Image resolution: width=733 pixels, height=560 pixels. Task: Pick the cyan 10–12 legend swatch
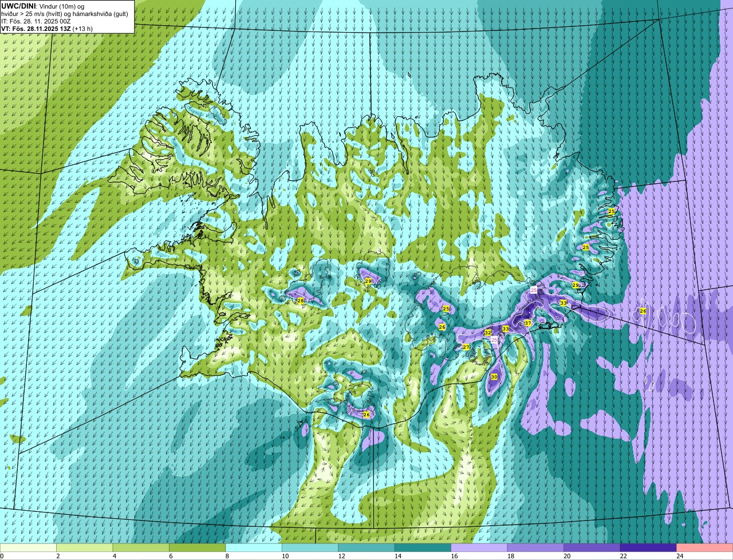pyautogui.click(x=310, y=547)
